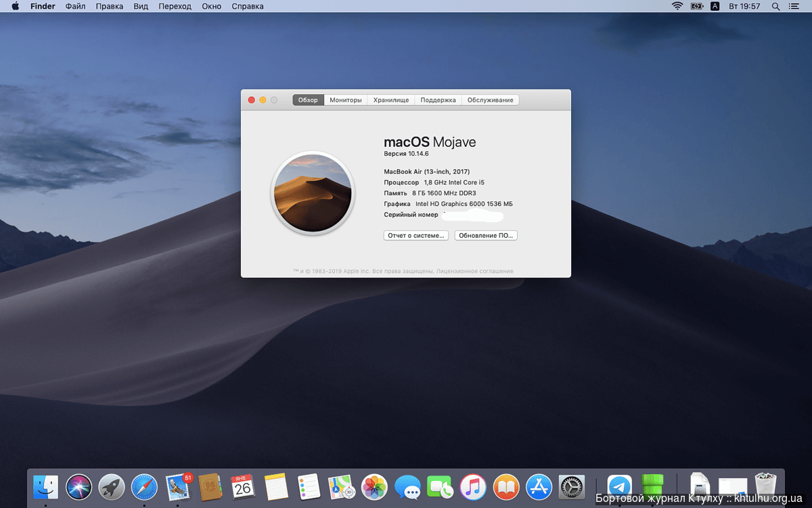The image size is (812, 508).
Task: Open FaceTime app in dock
Action: point(440,486)
